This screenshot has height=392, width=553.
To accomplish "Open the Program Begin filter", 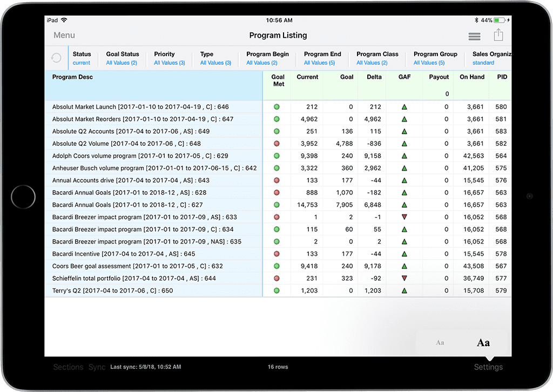I will tap(267, 58).
